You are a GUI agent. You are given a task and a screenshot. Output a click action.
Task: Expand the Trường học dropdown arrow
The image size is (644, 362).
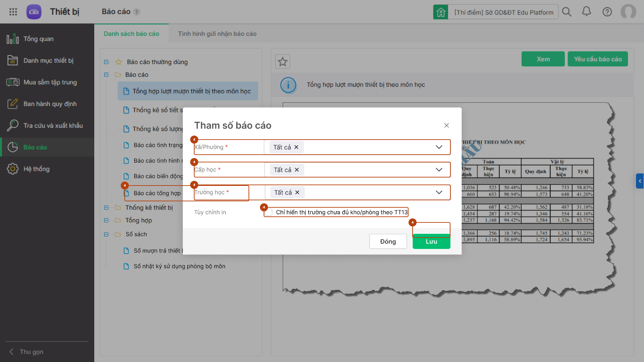[439, 192]
